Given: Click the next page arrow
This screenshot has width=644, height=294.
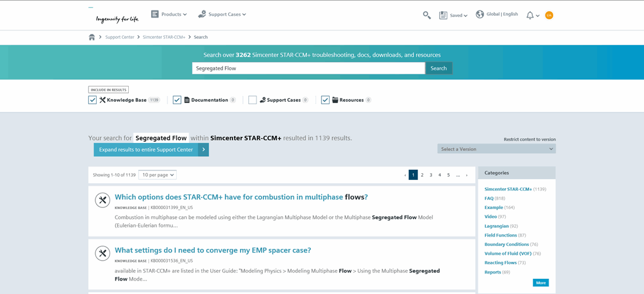Looking at the screenshot, I should [x=467, y=175].
